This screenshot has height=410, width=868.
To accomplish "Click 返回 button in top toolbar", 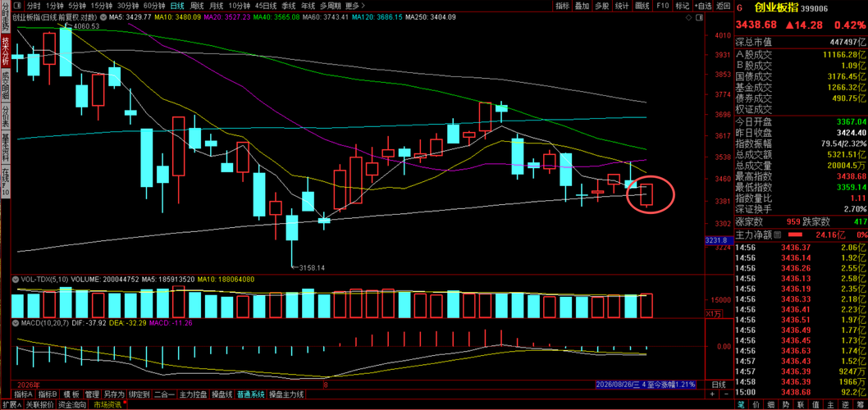I will pyautogui.click(x=723, y=6).
